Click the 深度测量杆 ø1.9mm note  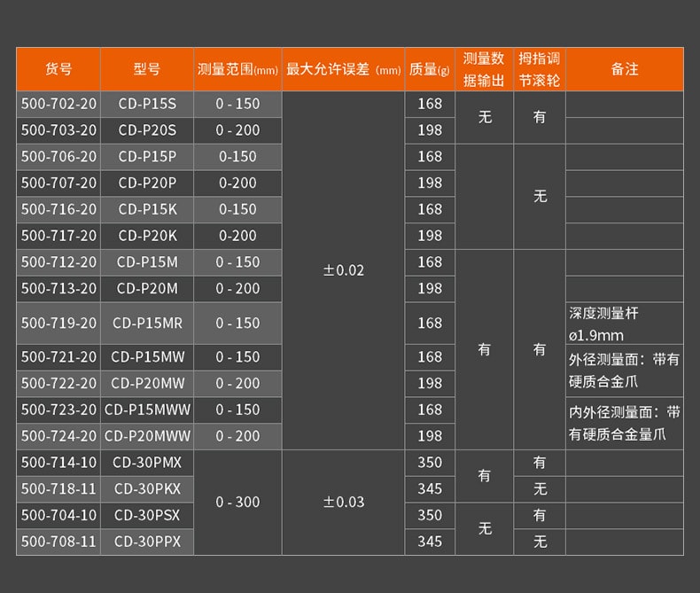pyautogui.click(x=624, y=324)
